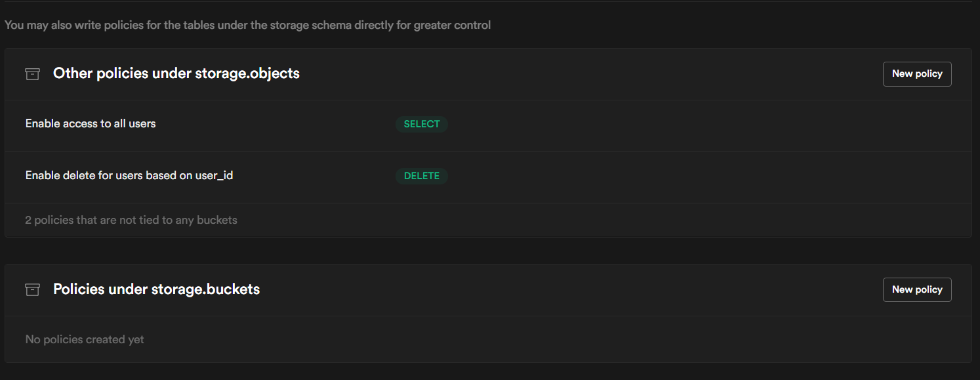Click the Enable access to all users title

click(90, 123)
